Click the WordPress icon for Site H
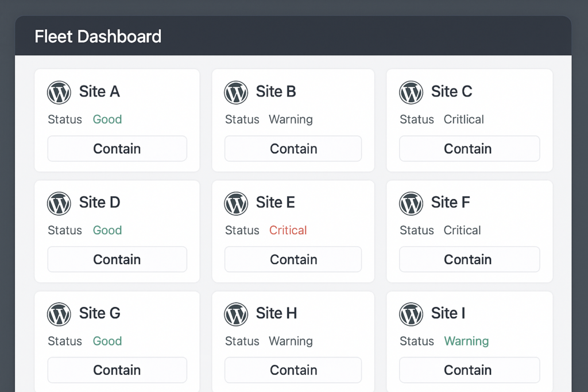Image resolution: width=588 pixels, height=392 pixels. (x=235, y=313)
